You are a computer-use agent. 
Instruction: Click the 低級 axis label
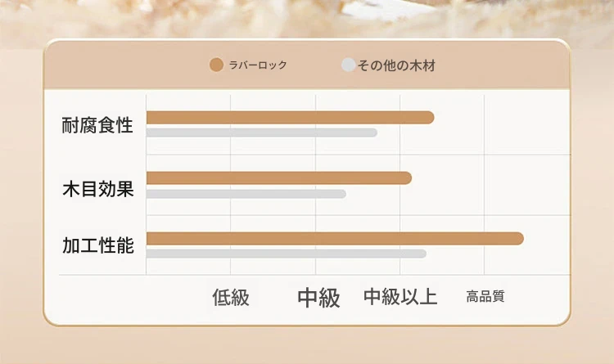pos(231,298)
